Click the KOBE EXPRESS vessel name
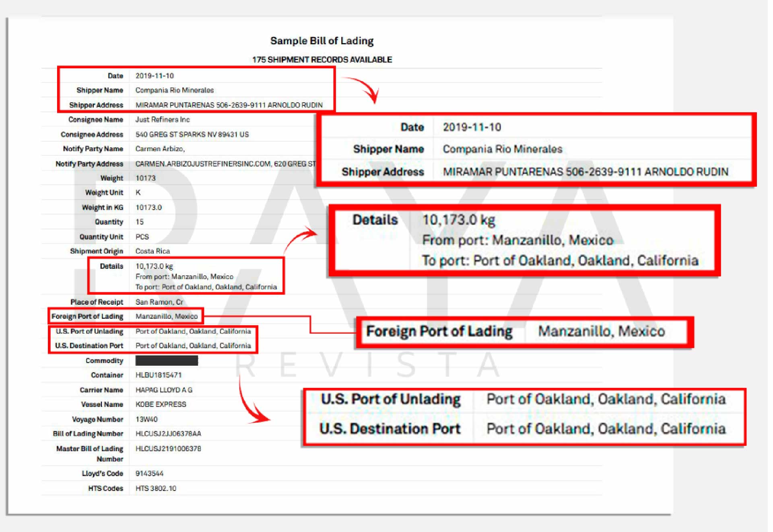 tap(161, 404)
